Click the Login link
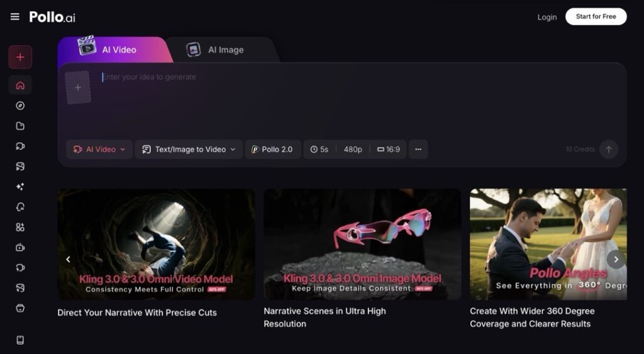The width and height of the screenshot is (644, 354). click(547, 17)
